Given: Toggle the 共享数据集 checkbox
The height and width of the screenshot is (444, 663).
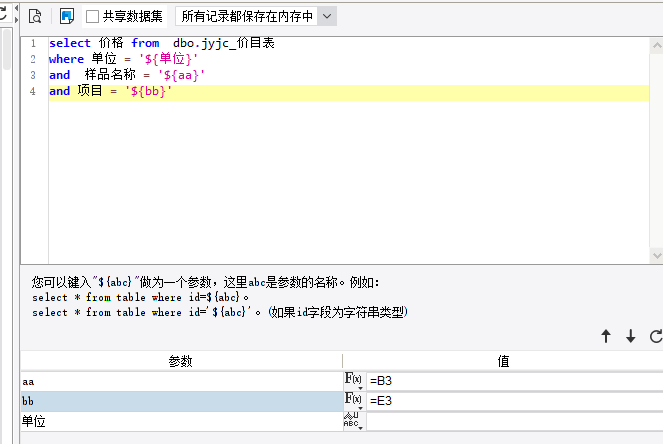Looking at the screenshot, I should pos(92,16).
